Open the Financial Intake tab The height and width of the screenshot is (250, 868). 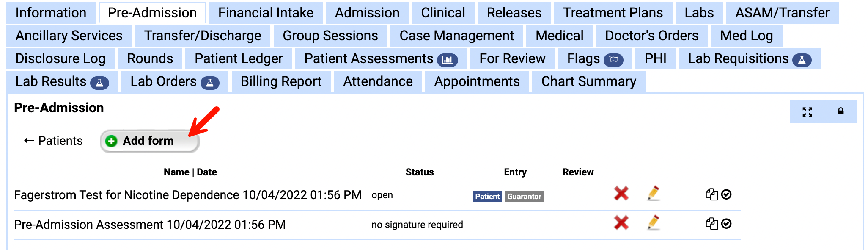266,13
